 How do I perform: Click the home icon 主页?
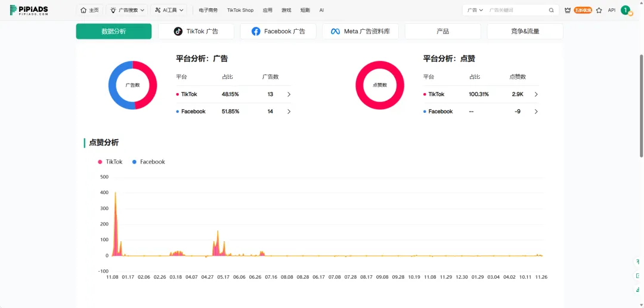(89, 10)
